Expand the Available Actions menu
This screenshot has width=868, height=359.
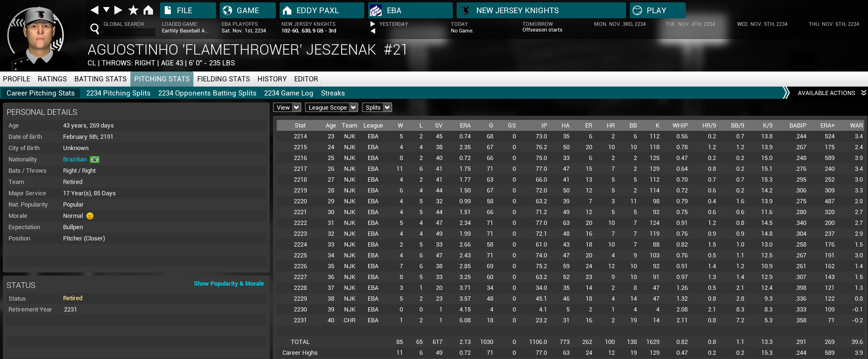click(x=831, y=93)
